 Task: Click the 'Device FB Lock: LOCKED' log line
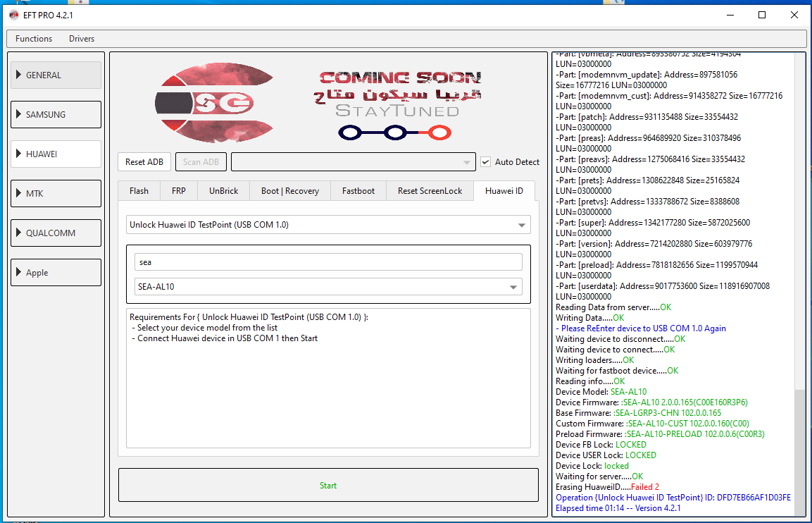601,444
